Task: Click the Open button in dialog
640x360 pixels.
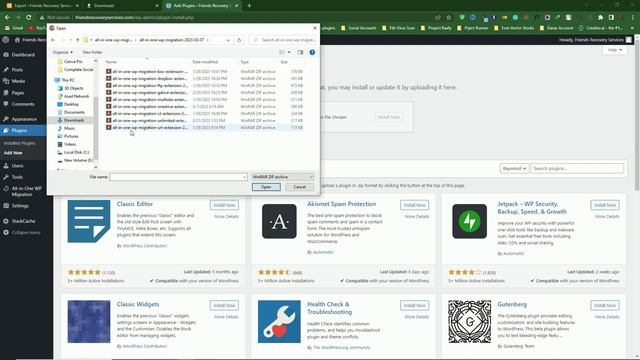Action: [266, 187]
